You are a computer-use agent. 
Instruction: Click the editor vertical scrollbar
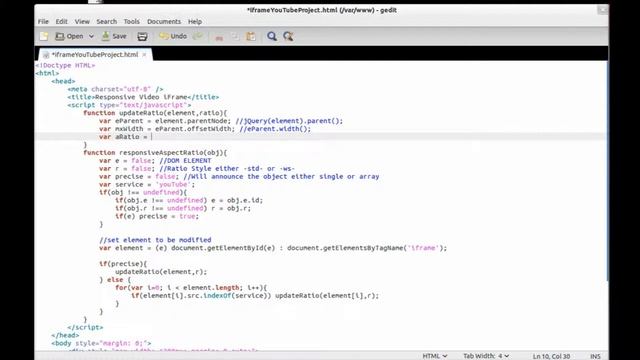[607, 171]
